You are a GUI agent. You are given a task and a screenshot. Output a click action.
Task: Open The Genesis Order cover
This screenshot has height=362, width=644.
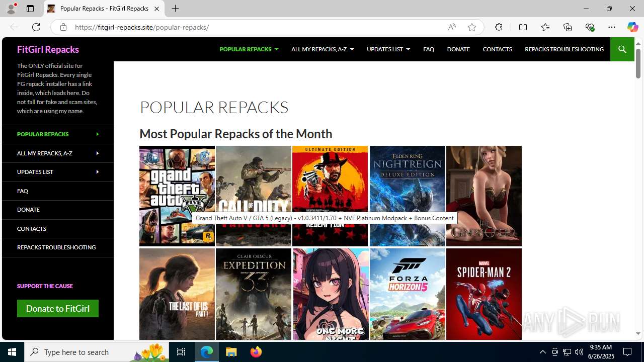coord(484,196)
